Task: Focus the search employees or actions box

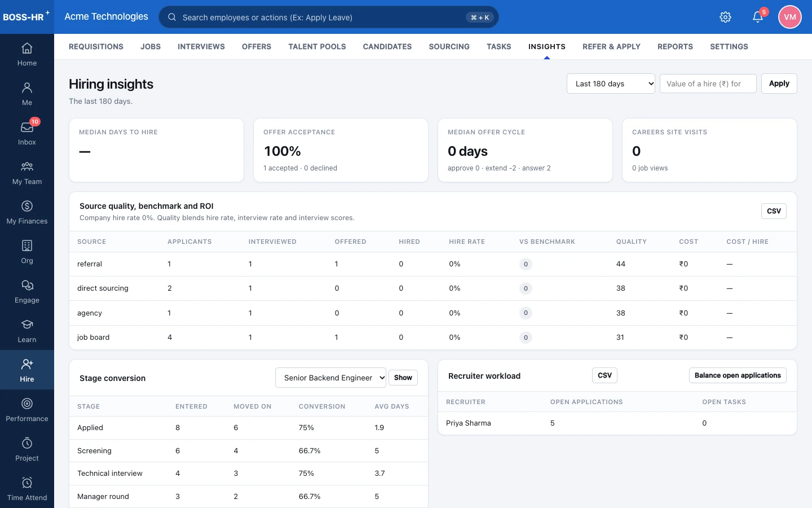Action: pos(328,17)
